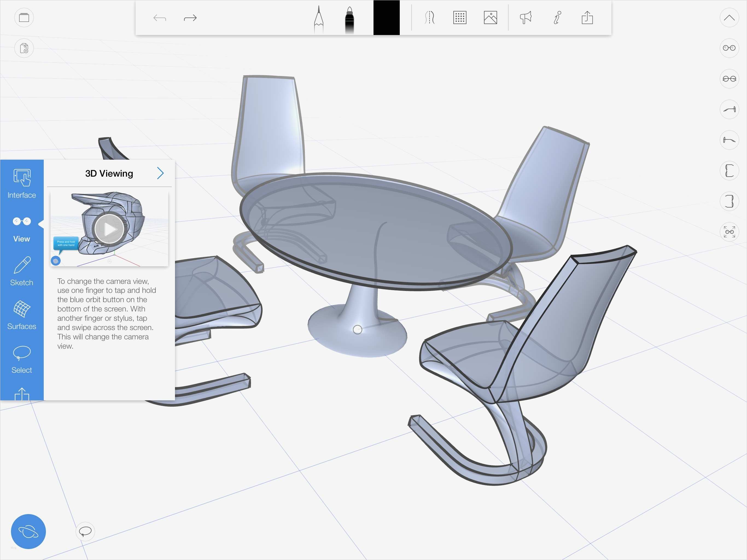Click the fit-all view icon with glasses
The image size is (747, 560).
(x=729, y=232)
